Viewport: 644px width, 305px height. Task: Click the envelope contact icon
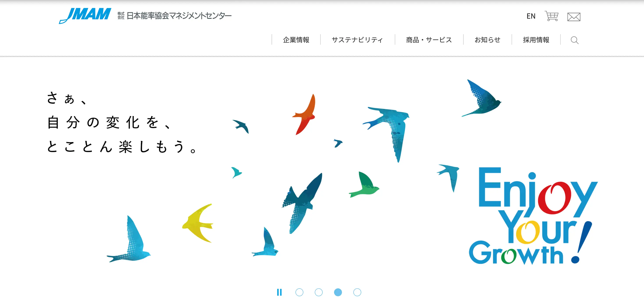pos(574,17)
